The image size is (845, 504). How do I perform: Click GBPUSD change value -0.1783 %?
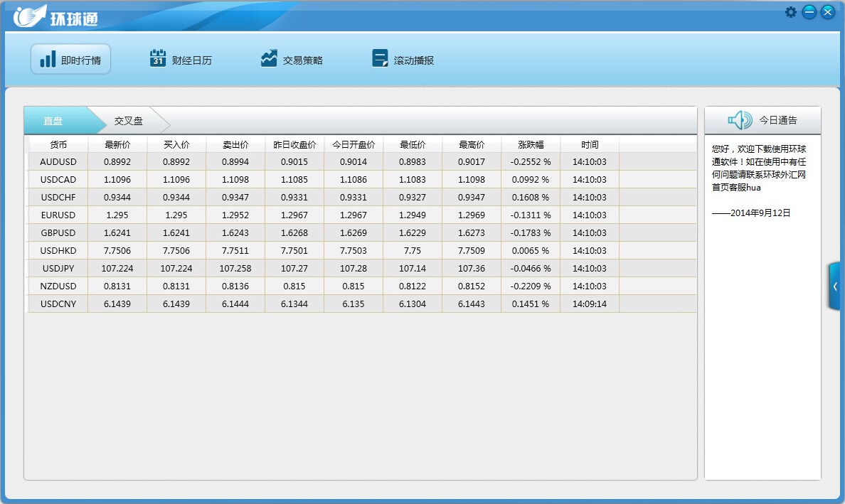[531, 232]
